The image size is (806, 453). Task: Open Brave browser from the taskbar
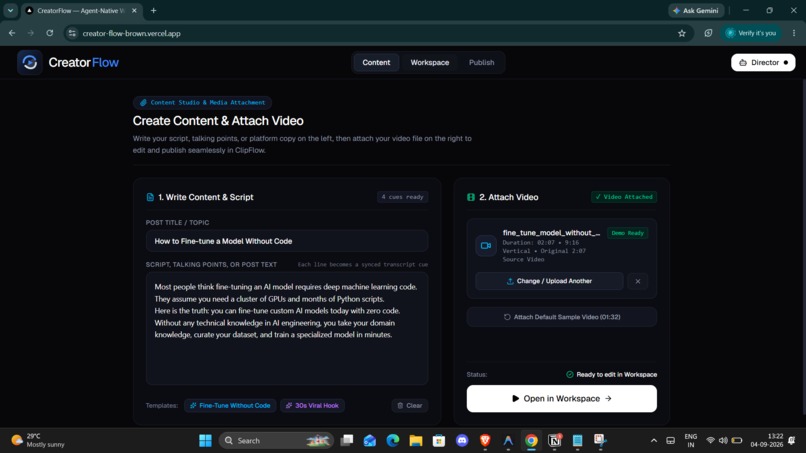(x=485, y=441)
